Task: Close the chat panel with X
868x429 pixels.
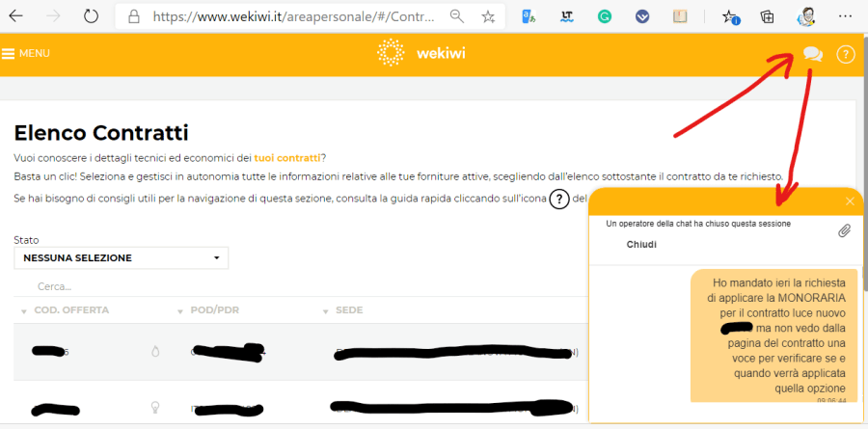Action: coord(850,201)
